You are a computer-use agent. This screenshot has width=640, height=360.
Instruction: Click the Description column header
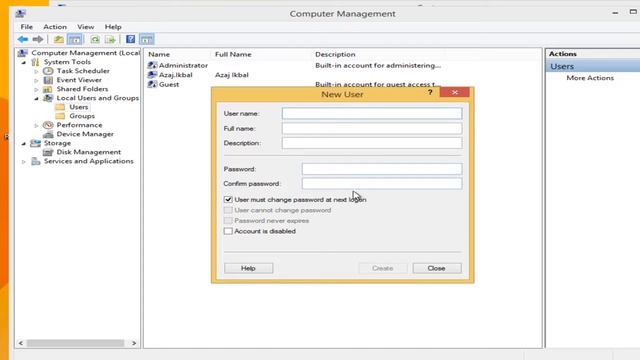pos(335,54)
